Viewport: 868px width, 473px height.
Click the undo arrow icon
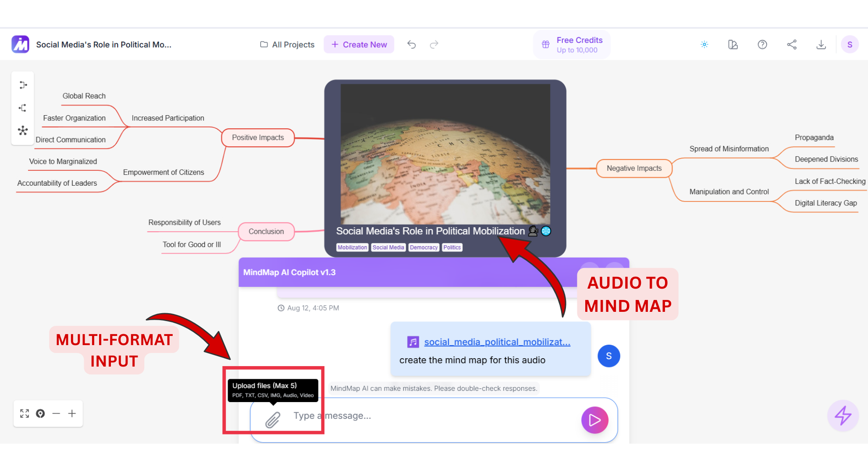(411, 45)
